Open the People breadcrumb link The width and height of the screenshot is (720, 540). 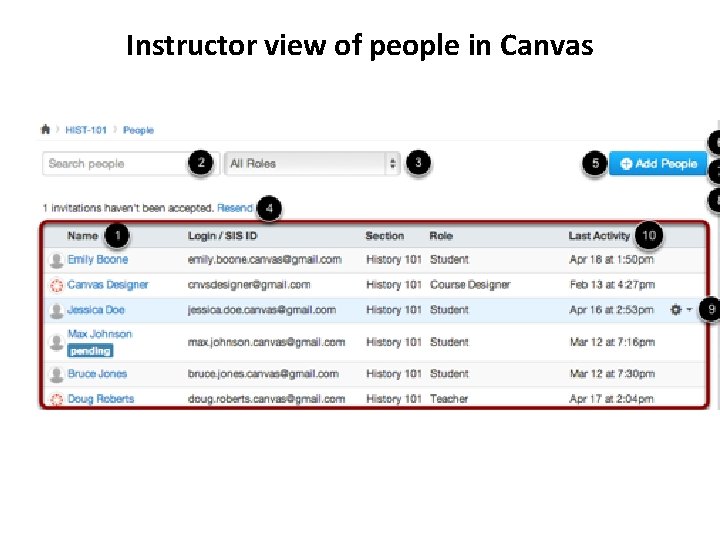(x=138, y=130)
